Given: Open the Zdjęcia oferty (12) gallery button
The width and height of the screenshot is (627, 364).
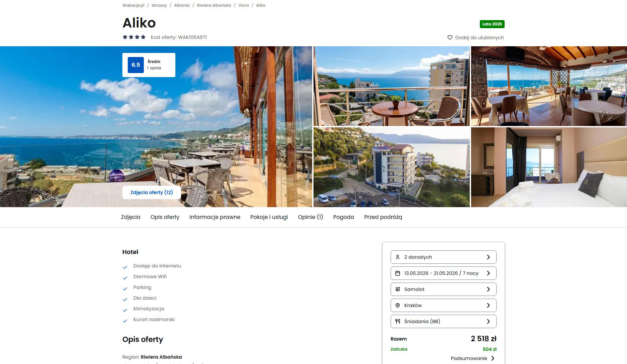Looking at the screenshot, I should pyautogui.click(x=152, y=192).
